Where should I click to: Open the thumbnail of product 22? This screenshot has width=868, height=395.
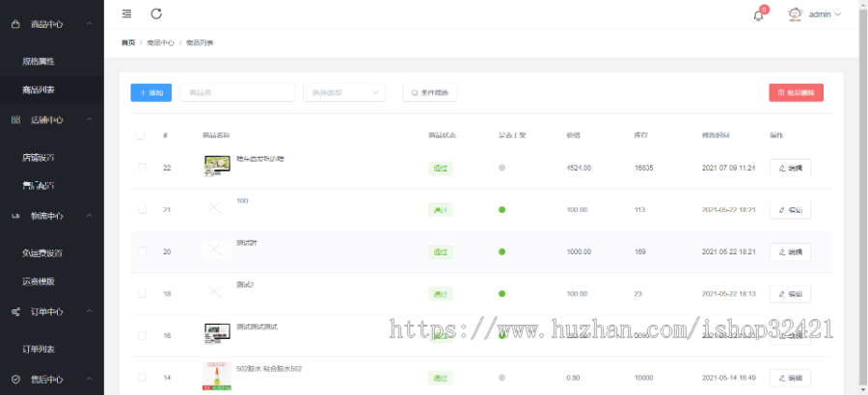(x=217, y=166)
